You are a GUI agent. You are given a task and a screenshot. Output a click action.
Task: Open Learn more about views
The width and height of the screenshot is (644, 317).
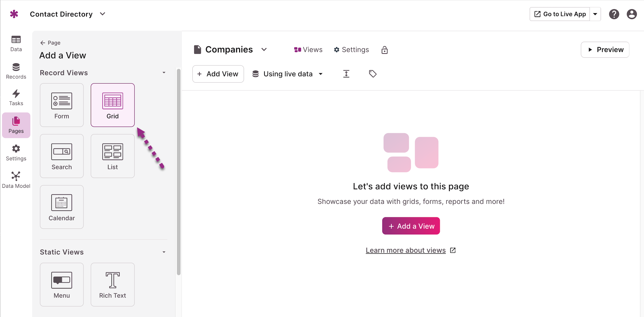[406, 250]
